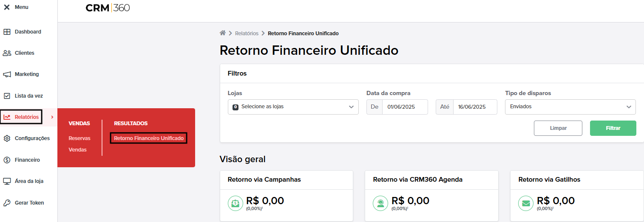Select Reservas under Vendas submenu
This screenshot has height=222, width=644.
(x=79, y=138)
